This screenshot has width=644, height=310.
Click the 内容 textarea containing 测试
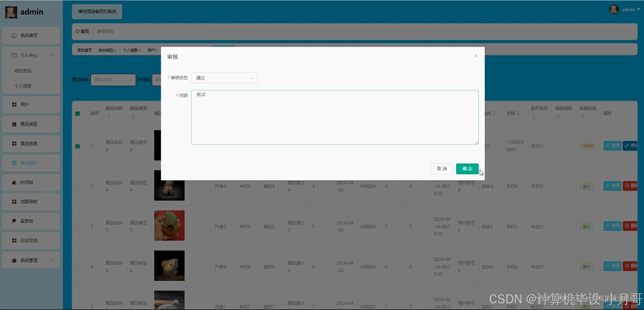tap(335, 117)
